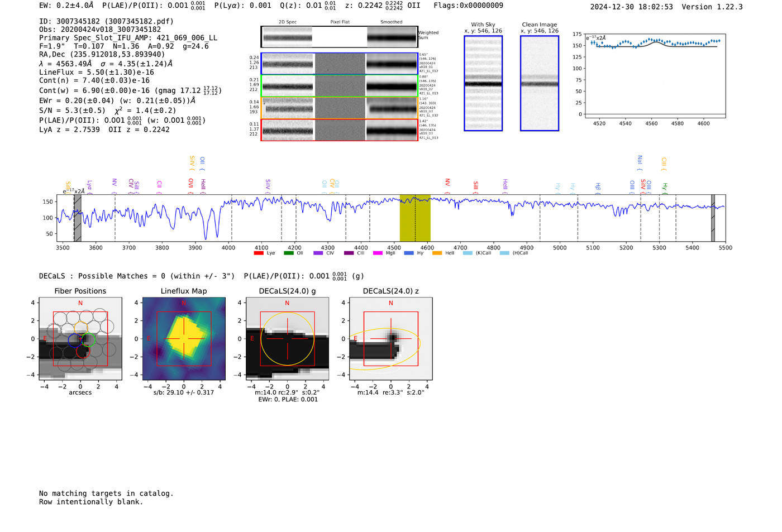Open the With Sky cutout image
This screenshot has width=782, height=532.
pyautogui.click(x=483, y=83)
